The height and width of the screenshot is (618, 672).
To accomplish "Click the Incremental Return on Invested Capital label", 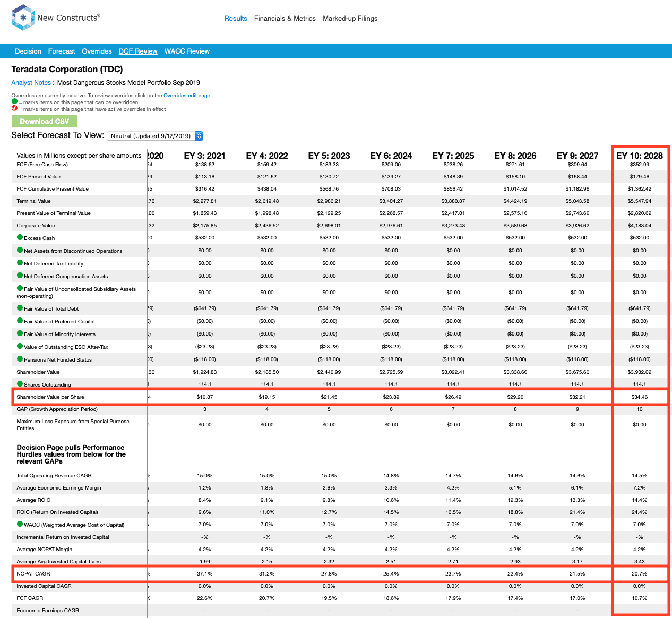I will pyautogui.click(x=63, y=537).
